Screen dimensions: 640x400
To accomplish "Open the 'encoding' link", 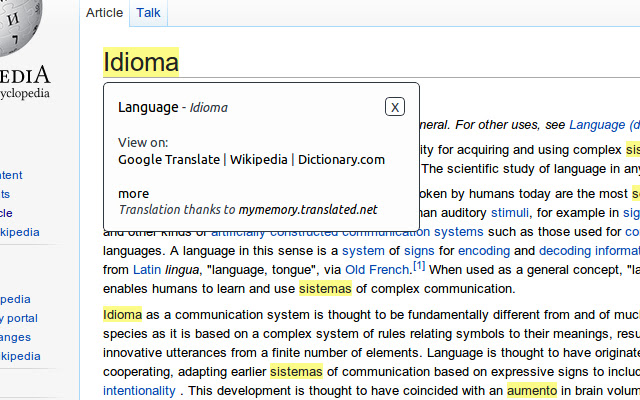I will (x=484, y=251).
